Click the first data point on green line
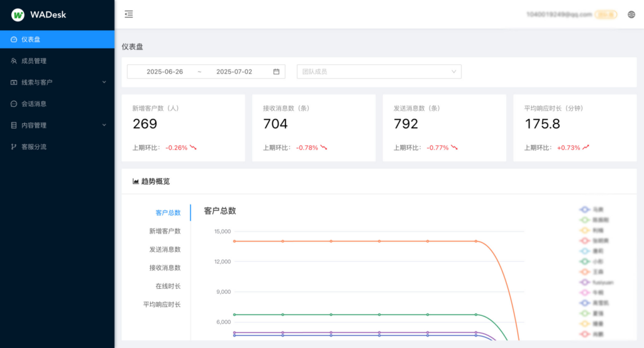 (235, 315)
